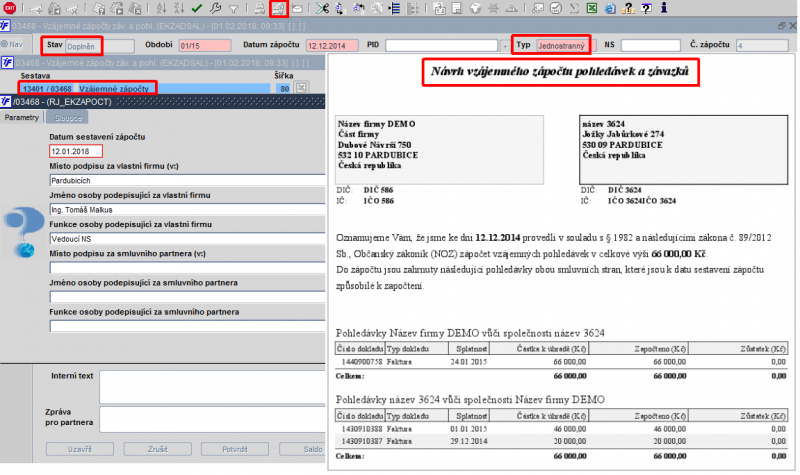Export using the green Excel icon
This screenshot has height=475, width=800.
point(592,8)
